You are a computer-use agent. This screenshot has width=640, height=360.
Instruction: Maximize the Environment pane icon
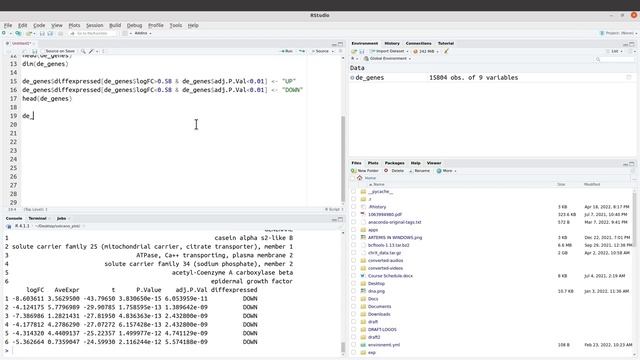tap(632, 44)
